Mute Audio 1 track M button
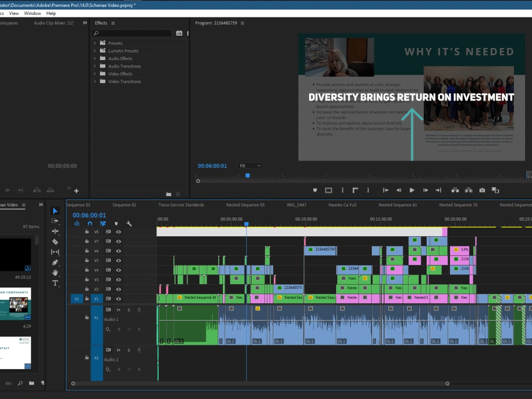Screen dimensions: 532x399 click(119, 310)
